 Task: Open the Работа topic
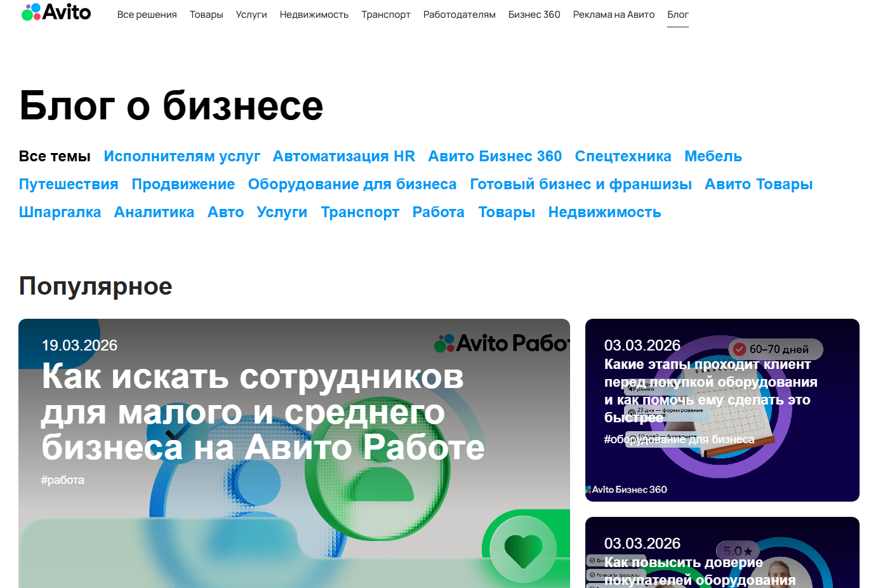439,212
